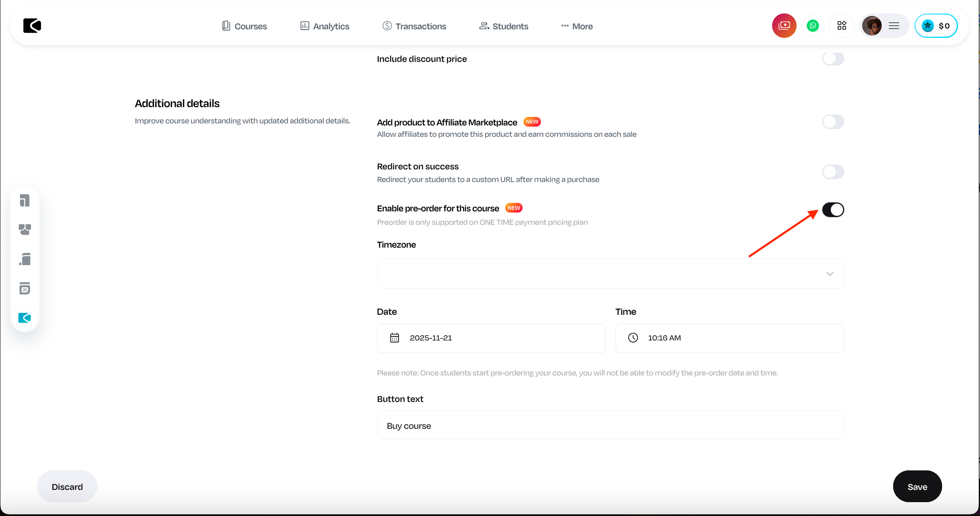Screen dimensions: 980x516
Task: Click the calendar 31 sidebar icon
Action: [x=25, y=288]
